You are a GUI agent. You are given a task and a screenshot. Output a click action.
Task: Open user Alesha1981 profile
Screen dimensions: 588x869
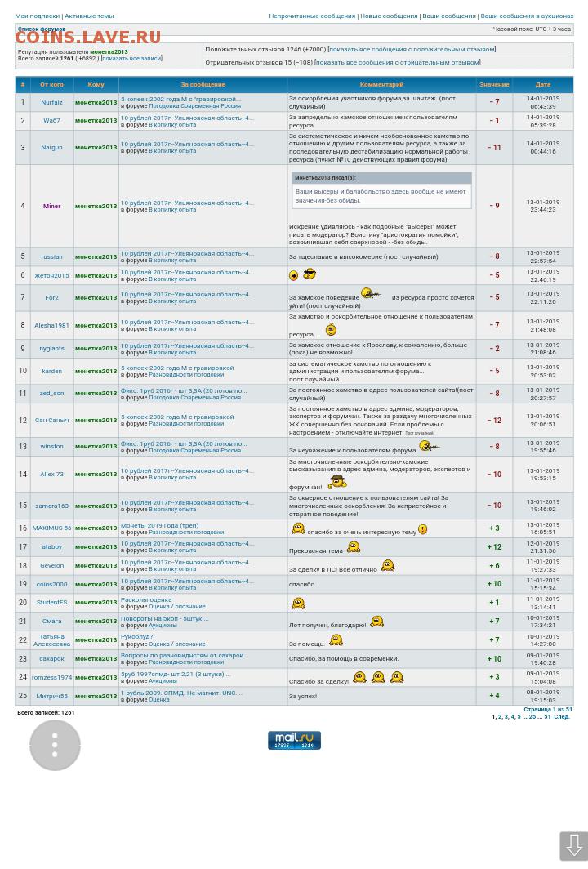[51, 325]
